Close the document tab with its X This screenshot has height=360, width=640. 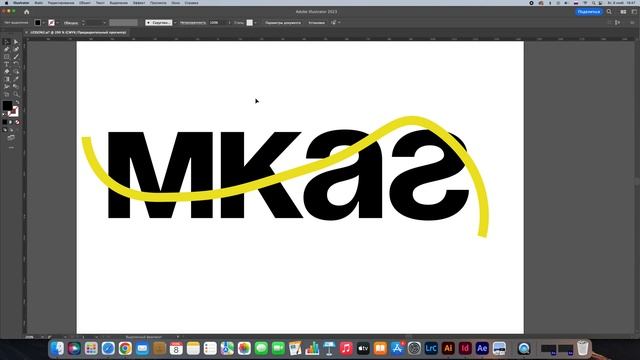coord(27,32)
